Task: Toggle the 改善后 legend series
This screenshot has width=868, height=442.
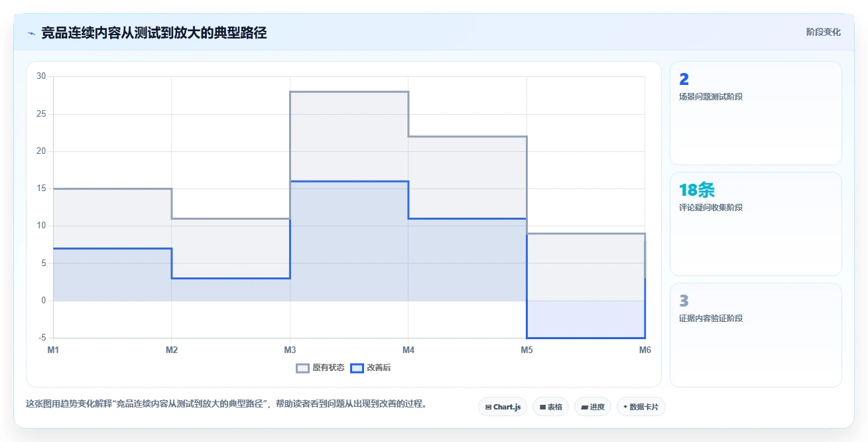Action: 371,368
